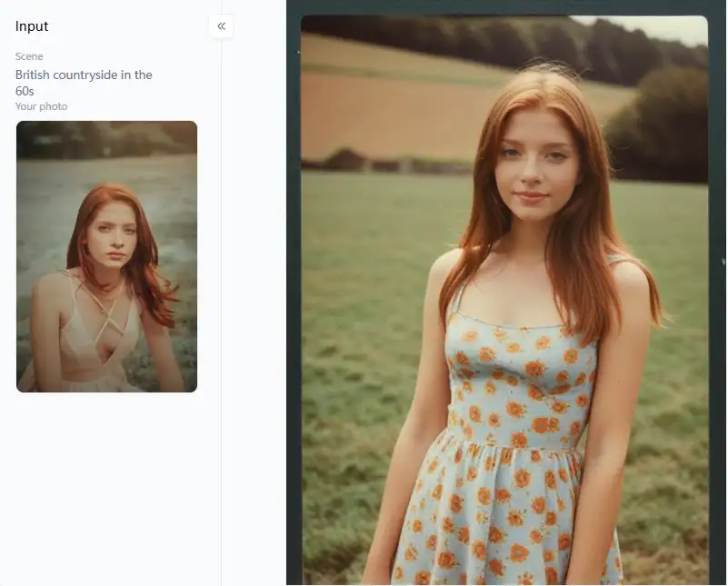
Task: Click the "Your photo" label
Action: pos(41,106)
